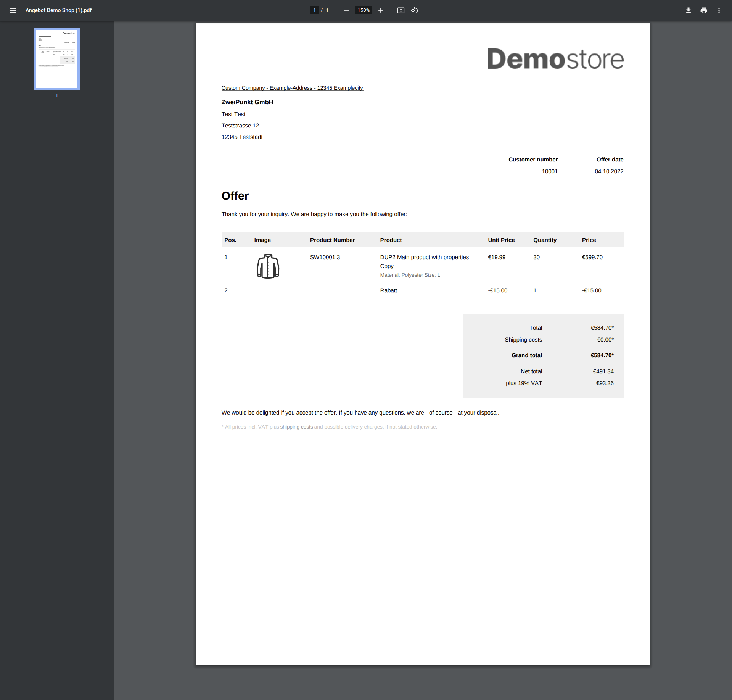Image resolution: width=732 pixels, height=700 pixels.
Task: Click the price '€599.70'
Action: click(x=592, y=257)
